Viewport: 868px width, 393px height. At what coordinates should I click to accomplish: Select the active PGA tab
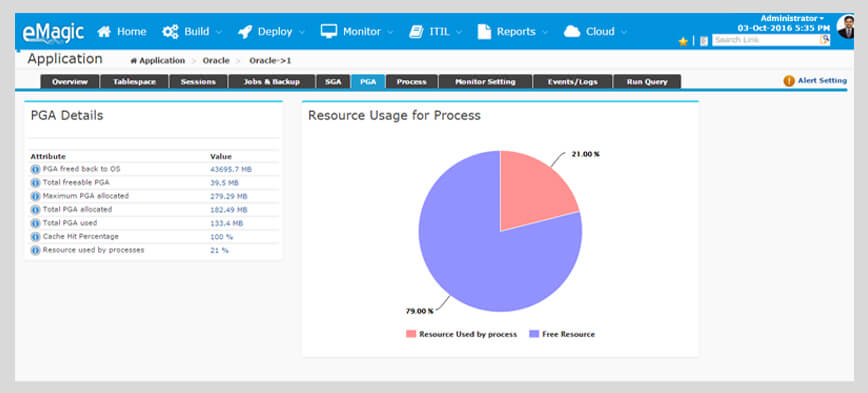(368, 82)
